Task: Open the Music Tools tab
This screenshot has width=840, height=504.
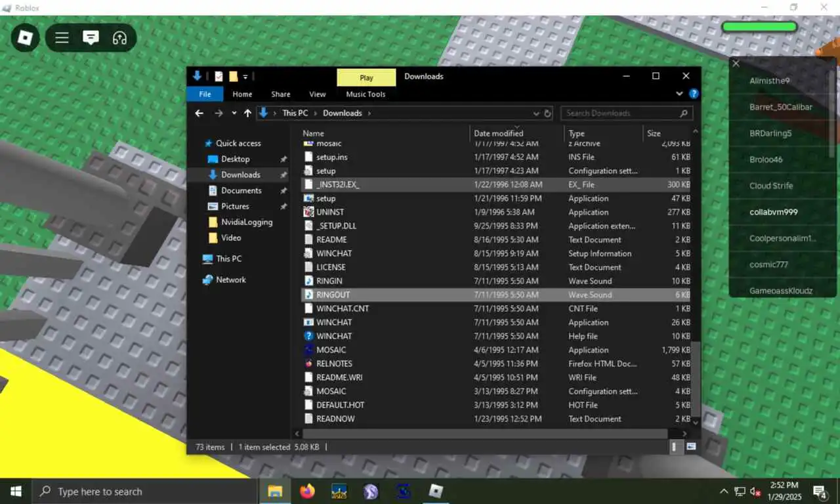Action: coord(366,94)
